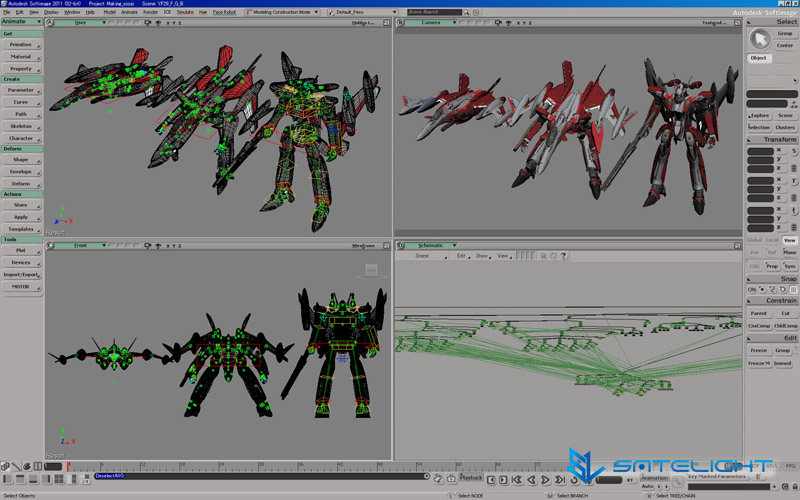
Task: Open the Modeling Construction Mode dropdown
Action: tap(283, 12)
